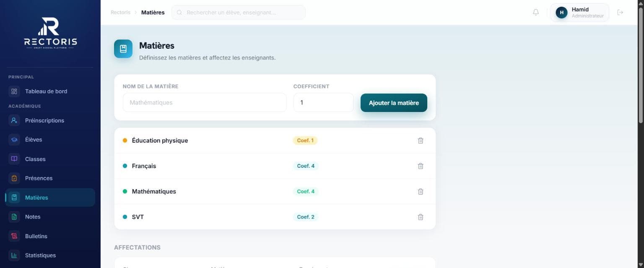This screenshot has height=268, width=644.
Task: Click the search magnifier icon
Action: pyautogui.click(x=179, y=13)
